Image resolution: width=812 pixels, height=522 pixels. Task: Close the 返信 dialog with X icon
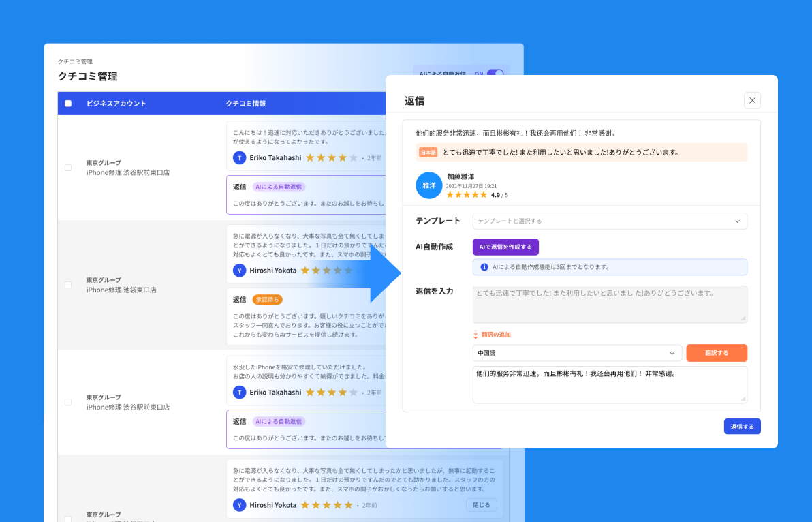coord(752,100)
